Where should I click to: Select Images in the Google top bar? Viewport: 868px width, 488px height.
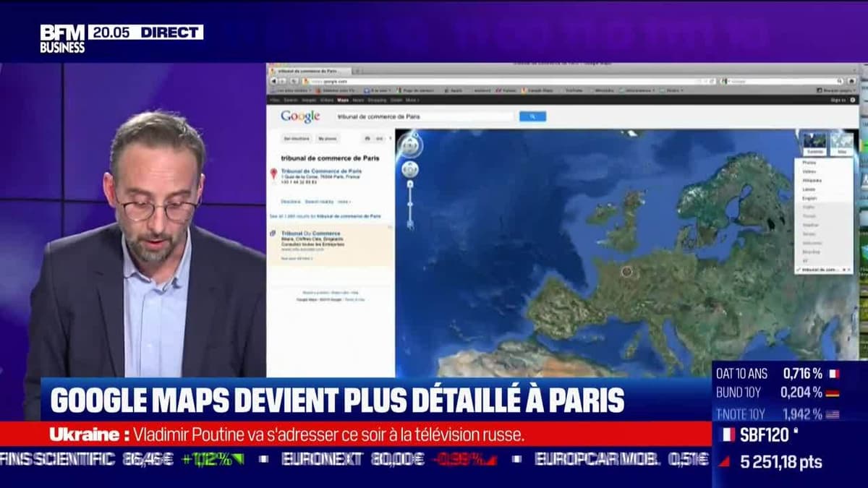point(307,100)
